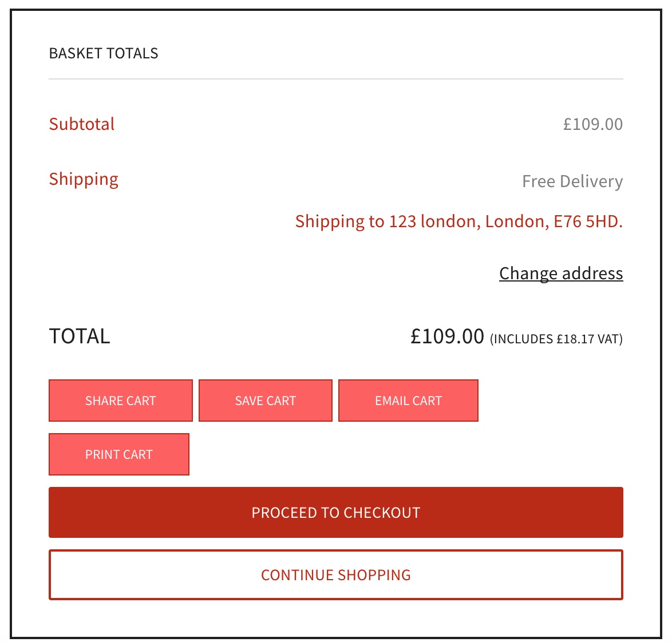This screenshot has width=672, height=642.
Task: Click the 'Includes £18.17 VAT' note
Action: tap(556, 339)
